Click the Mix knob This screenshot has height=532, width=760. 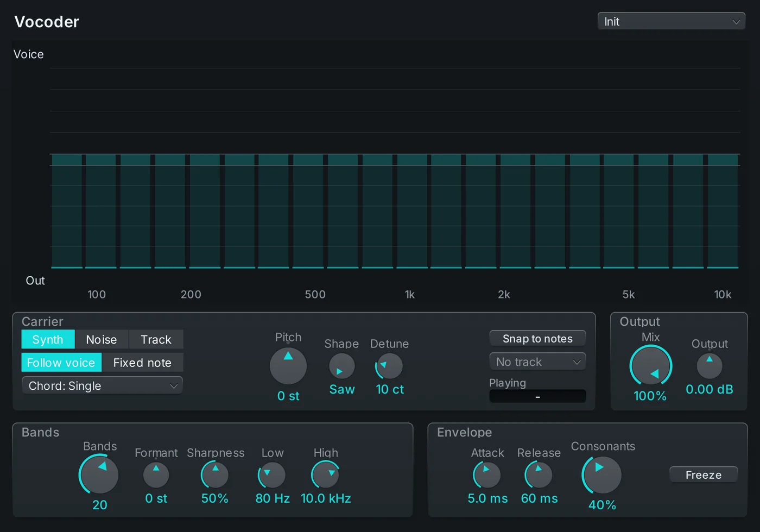coord(650,366)
